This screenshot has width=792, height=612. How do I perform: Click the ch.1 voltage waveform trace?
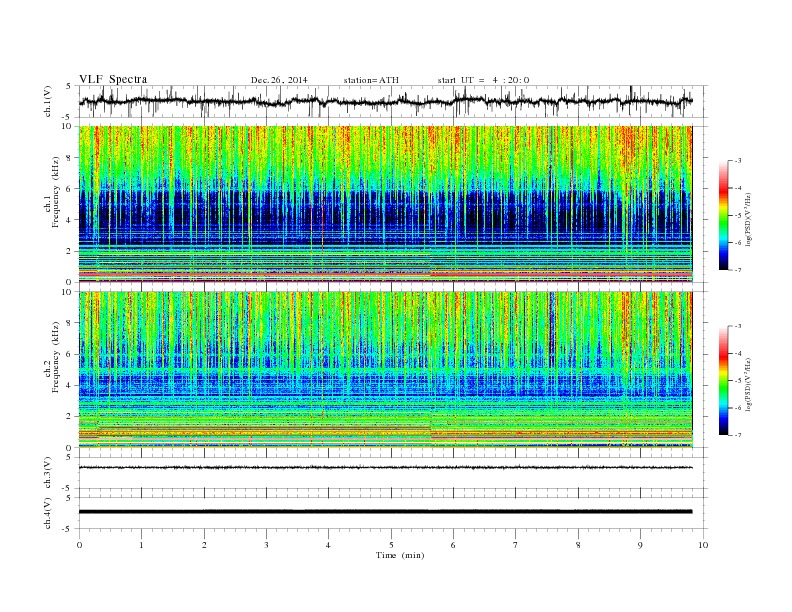tap(385, 101)
